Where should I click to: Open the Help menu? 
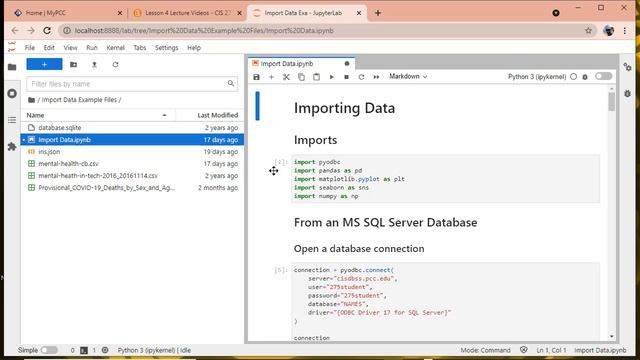click(194, 48)
